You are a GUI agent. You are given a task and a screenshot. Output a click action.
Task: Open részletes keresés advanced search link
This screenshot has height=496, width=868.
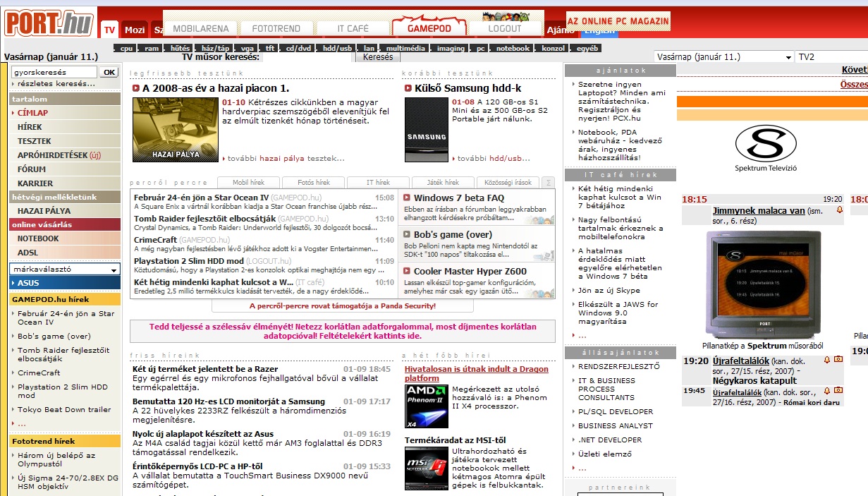point(56,83)
